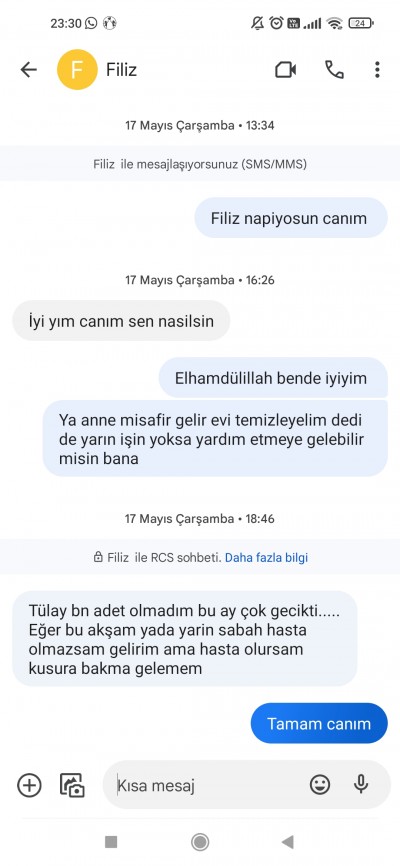Viewport: 400px width, 866px height.
Task: Tap the Android back triangle button
Action: click(x=287, y=842)
